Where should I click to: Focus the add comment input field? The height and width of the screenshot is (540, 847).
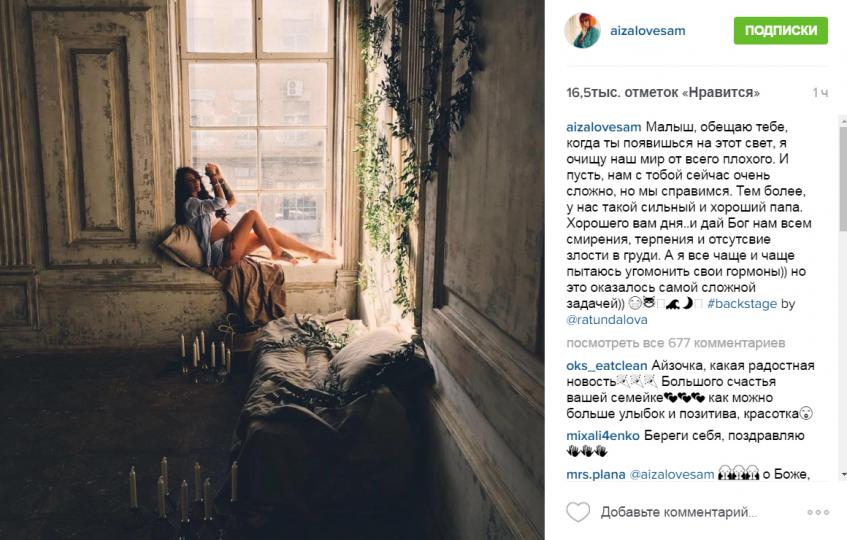pos(678,512)
